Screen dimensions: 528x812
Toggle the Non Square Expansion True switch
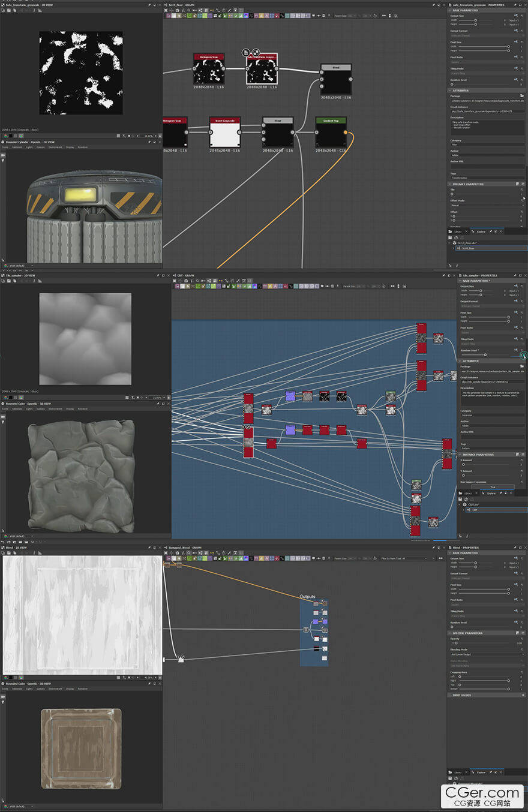(493, 487)
